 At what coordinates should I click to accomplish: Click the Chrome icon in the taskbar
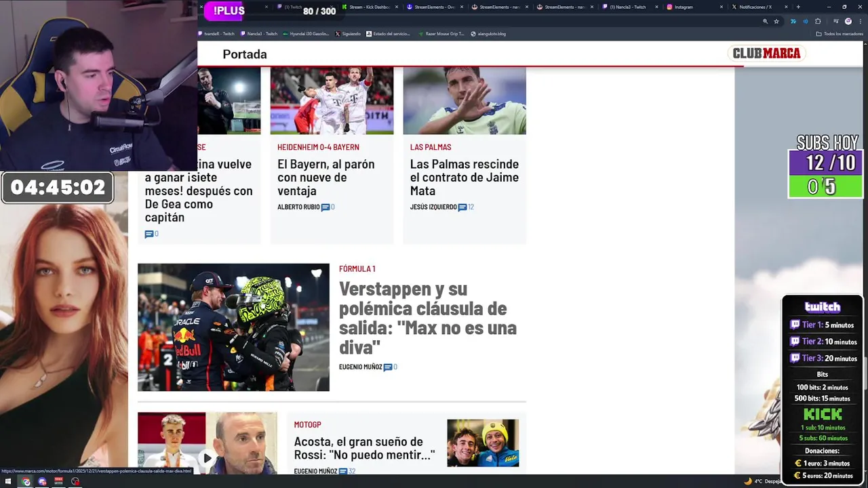(x=26, y=482)
